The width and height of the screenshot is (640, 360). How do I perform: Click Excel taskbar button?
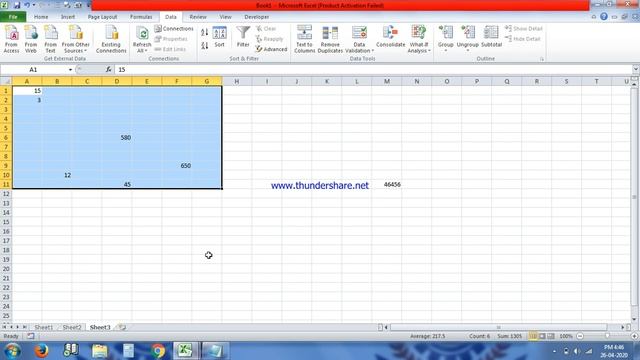[x=186, y=351]
